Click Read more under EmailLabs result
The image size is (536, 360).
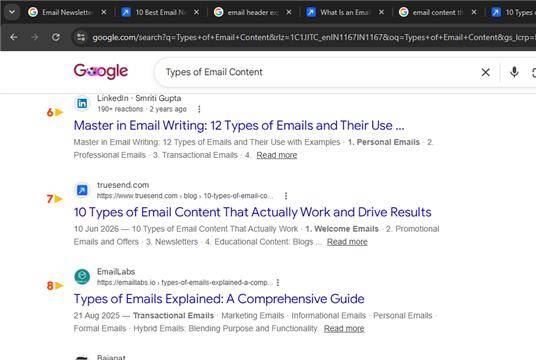[x=344, y=329]
